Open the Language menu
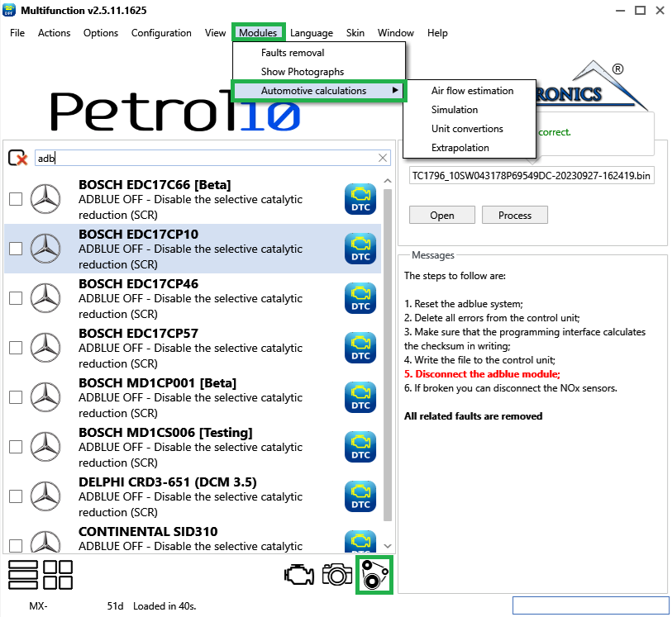The image size is (672, 617). pos(312,33)
